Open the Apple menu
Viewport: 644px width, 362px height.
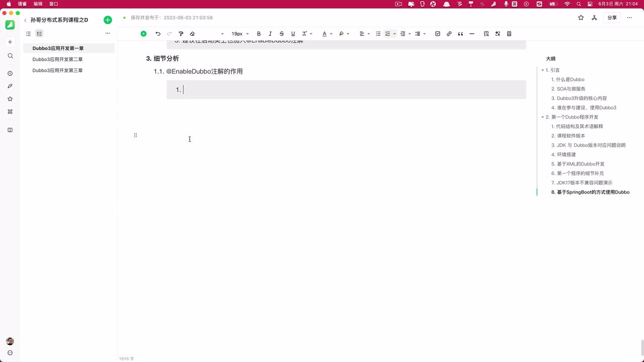(x=9, y=4)
